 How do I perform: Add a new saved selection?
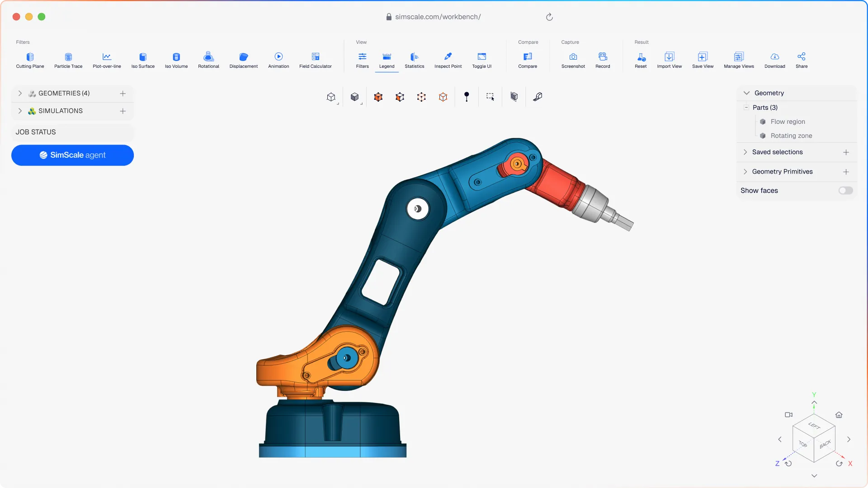pyautogui.click(x=846, y=152)
